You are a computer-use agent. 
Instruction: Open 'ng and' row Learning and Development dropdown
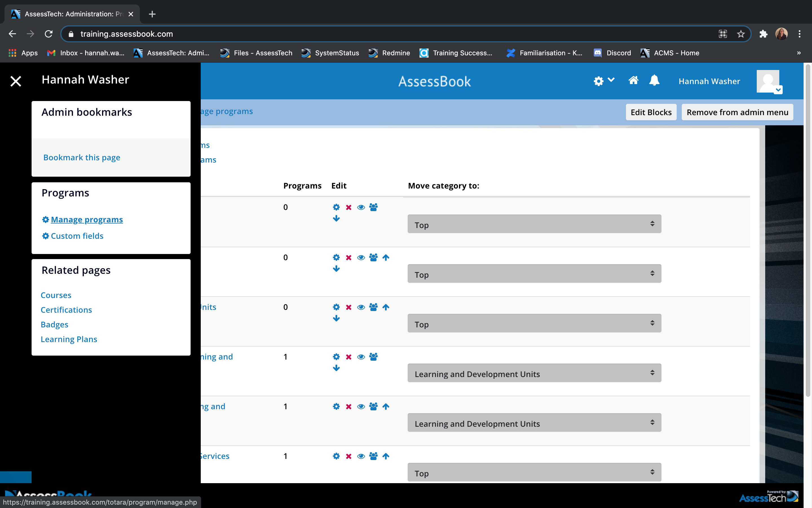(534, 423)
